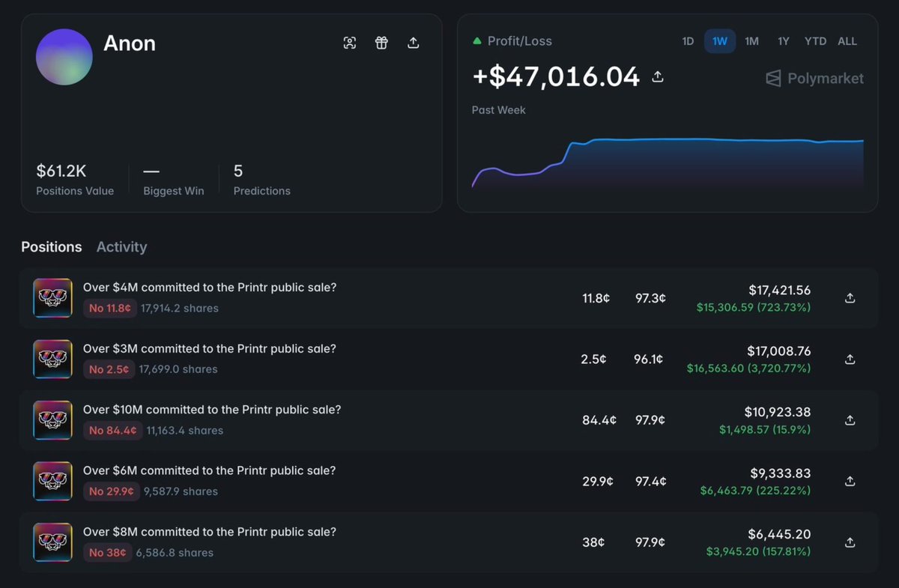
Task: Click the No 38¢ outcome badge
Action: click(x=107, y=553)
